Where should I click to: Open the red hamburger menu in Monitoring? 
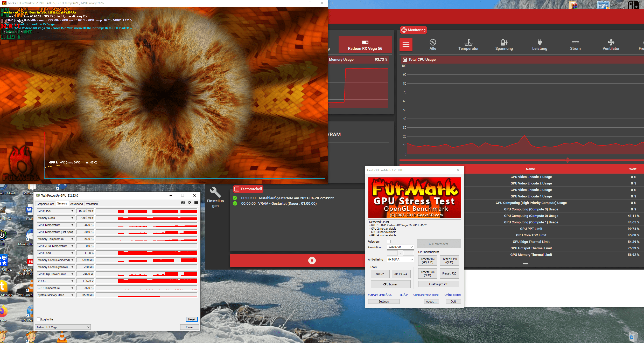pos(406,45)
